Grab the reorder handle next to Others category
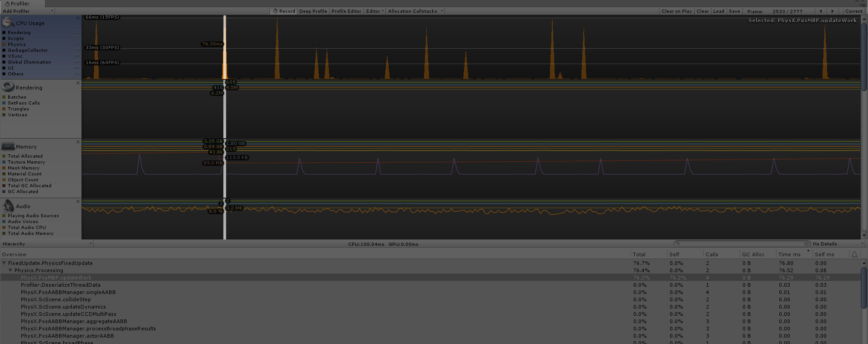The width and height of the screenshot is (868, 344). [x=77, y=74]
